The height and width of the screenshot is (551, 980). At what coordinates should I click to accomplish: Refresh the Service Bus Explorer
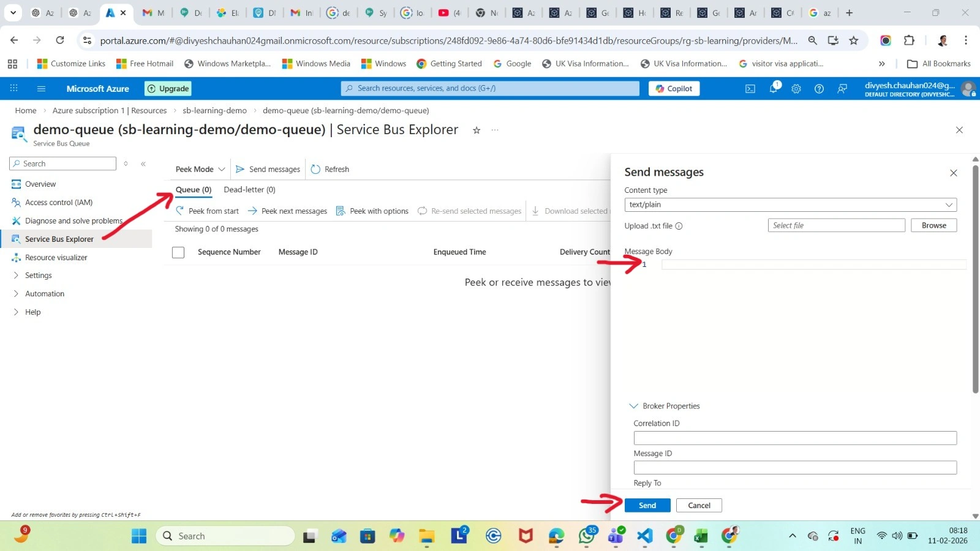click(330, 170)
